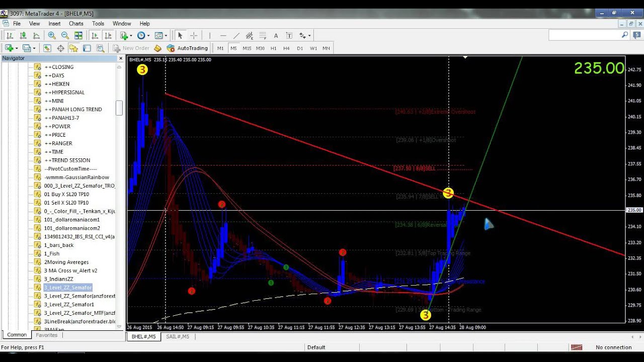
Task: Switch timeframe to D1
Action: point(300,48)
